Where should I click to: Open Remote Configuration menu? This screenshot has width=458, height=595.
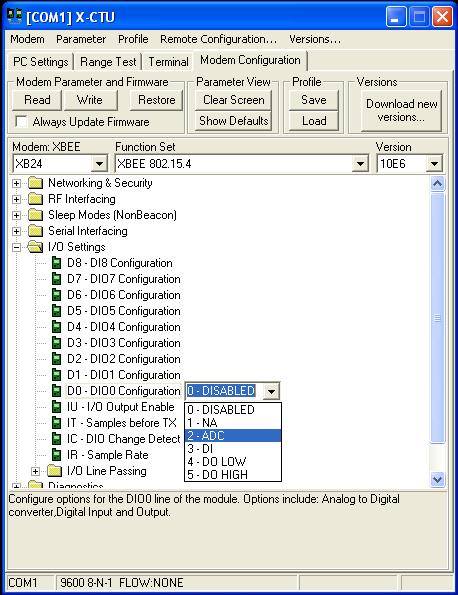tap(219, 39)
